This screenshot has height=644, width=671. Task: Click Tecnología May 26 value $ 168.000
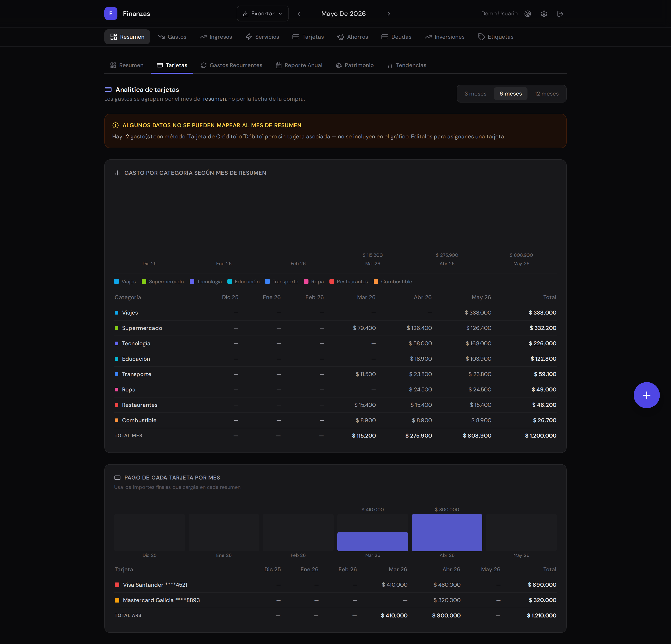tap(478, 344)
